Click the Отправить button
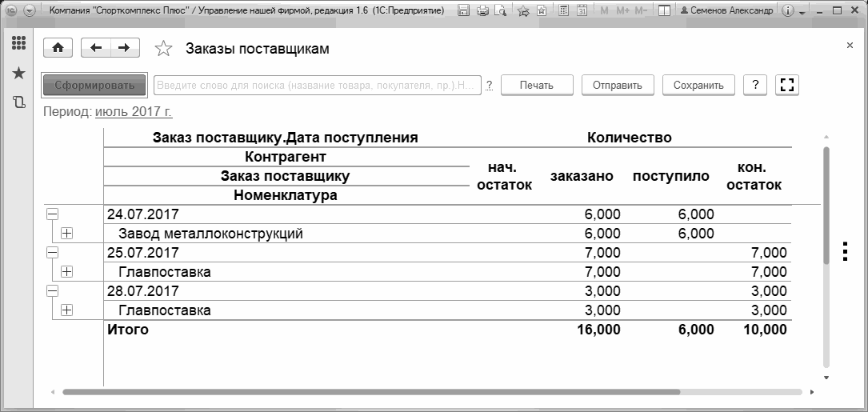Screen dimensions: 868x412 tap(618, 86)
